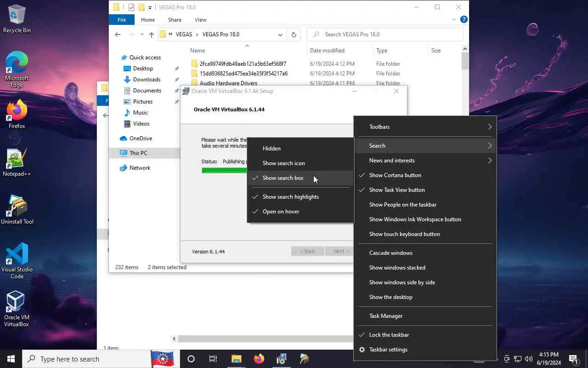
Task: Click the Back button in VirtualBox setup
Action: pos(308,251)
